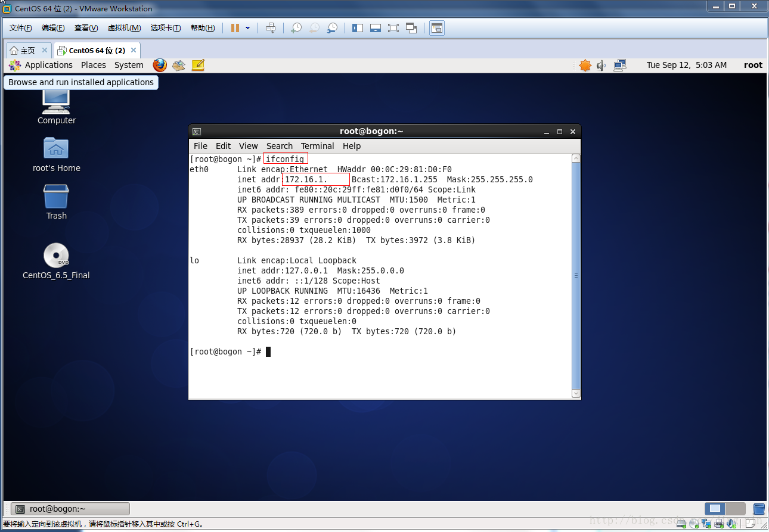Click the terminal scrollbar up arrow
The height and width of the screenshot is (532, 769).
pos(576,158)
